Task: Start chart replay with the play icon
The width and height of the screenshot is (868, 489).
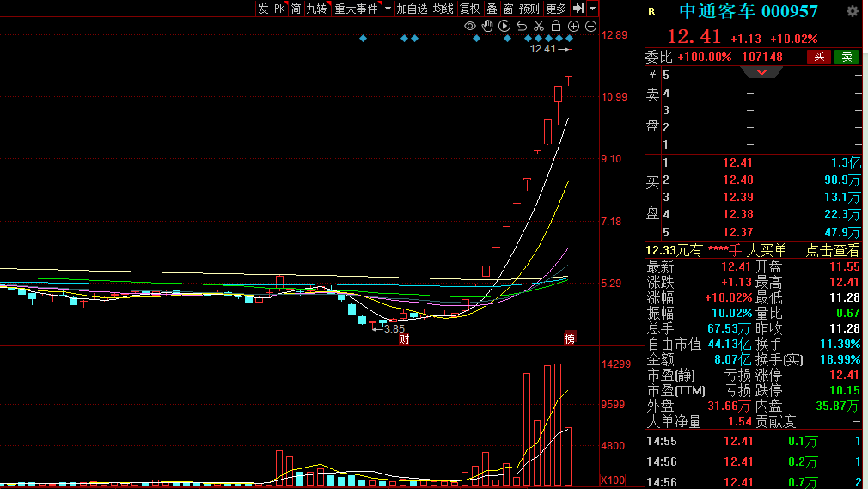Action: [504, 26]
